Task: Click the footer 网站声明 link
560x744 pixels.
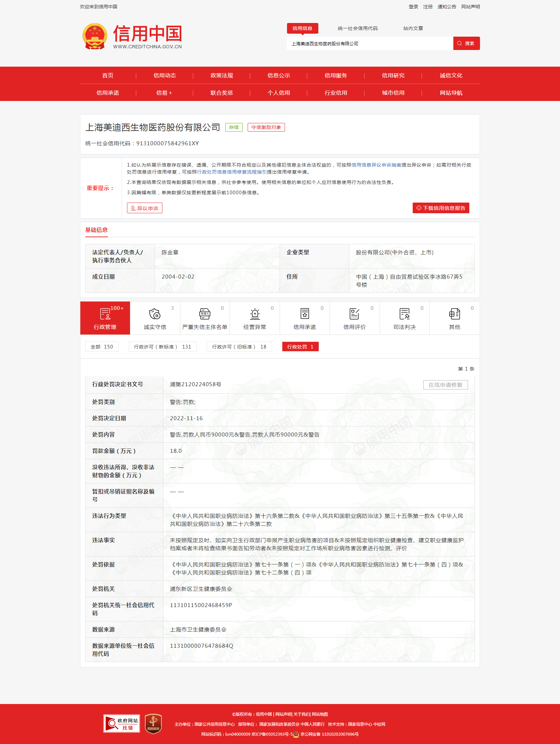Action: tap(283, 714)
